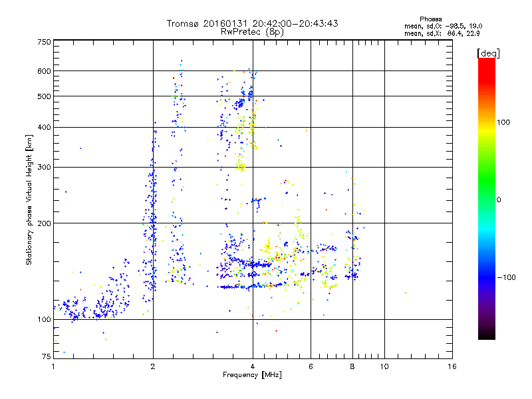
Task: Click y-axis tick label '750'
Action: [x=44, y=42]
